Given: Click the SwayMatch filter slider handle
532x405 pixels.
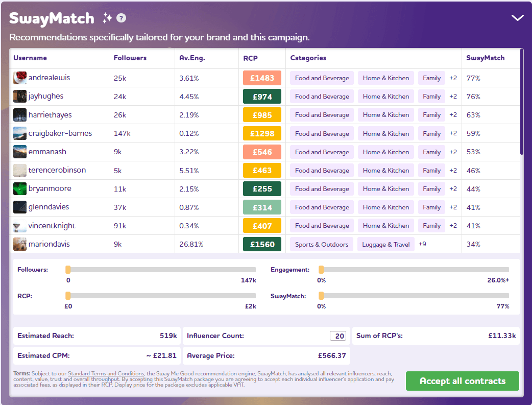Looking at the screenshot, I should (x=321, y=296).
